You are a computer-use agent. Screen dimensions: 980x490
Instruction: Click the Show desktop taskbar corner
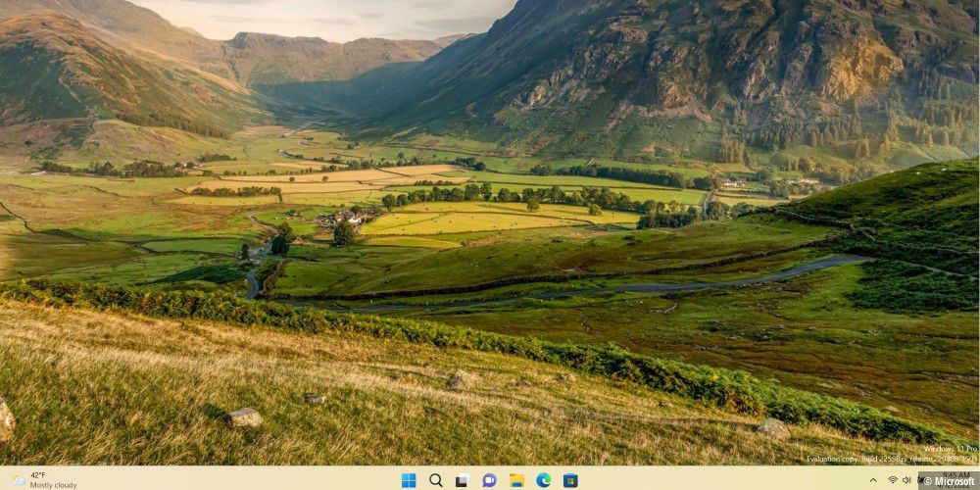click(977, 480)
